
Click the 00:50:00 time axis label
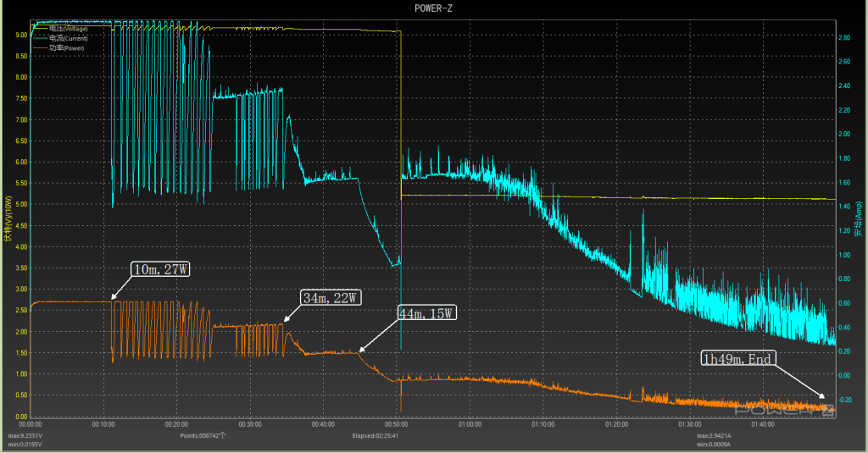tap(397, 425)
